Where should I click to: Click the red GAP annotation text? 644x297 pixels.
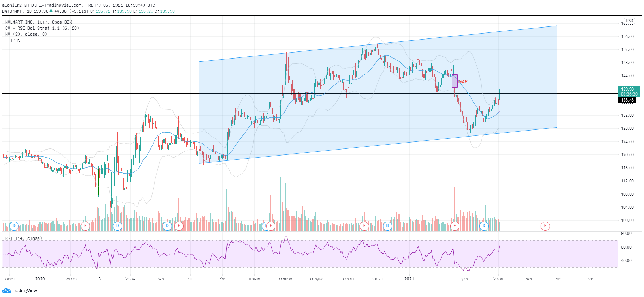pyautogui.click(x=463, y=81)
